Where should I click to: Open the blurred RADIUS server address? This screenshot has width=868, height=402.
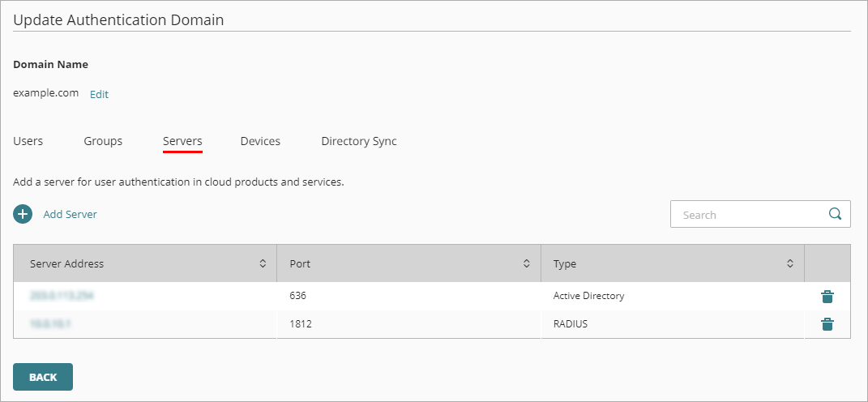click(51, 324)
